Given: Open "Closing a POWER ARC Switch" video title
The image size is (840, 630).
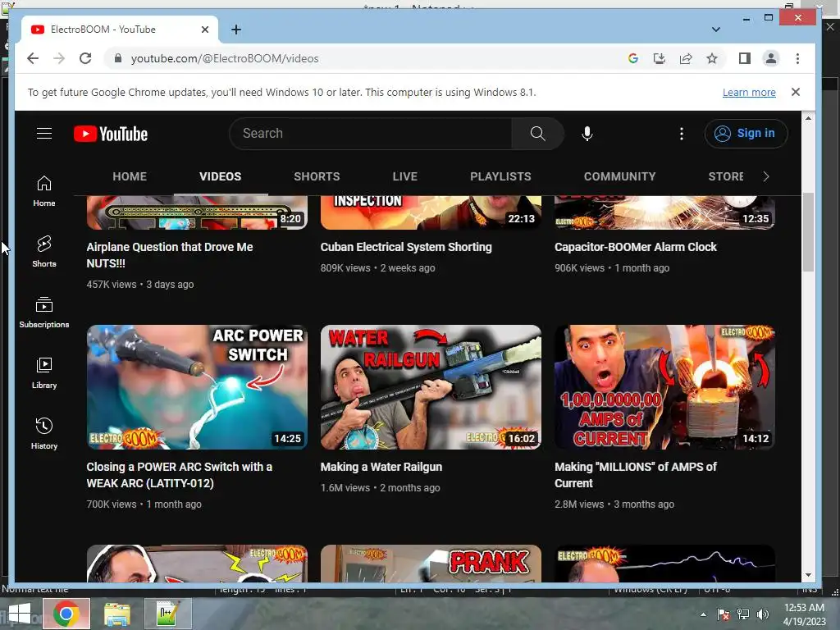Looking at the screenshot, I should [180, 475].
